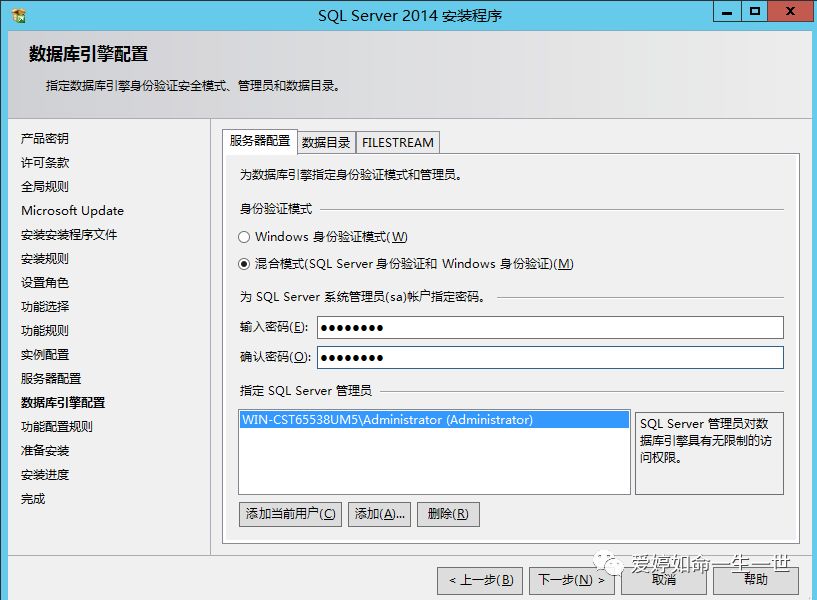Click the 删除(R) button
Screen dimensions: 817x600
pos(448,514)
